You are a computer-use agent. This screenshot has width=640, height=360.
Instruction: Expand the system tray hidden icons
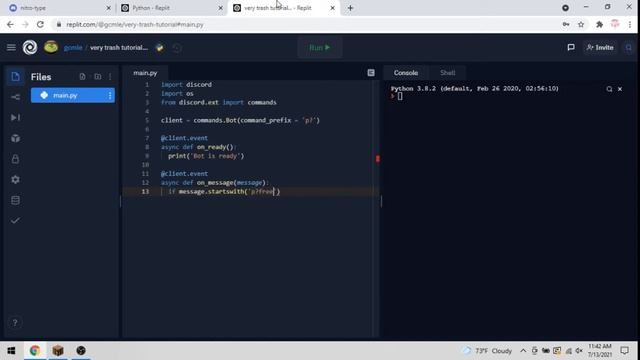(x=523, y=351)
